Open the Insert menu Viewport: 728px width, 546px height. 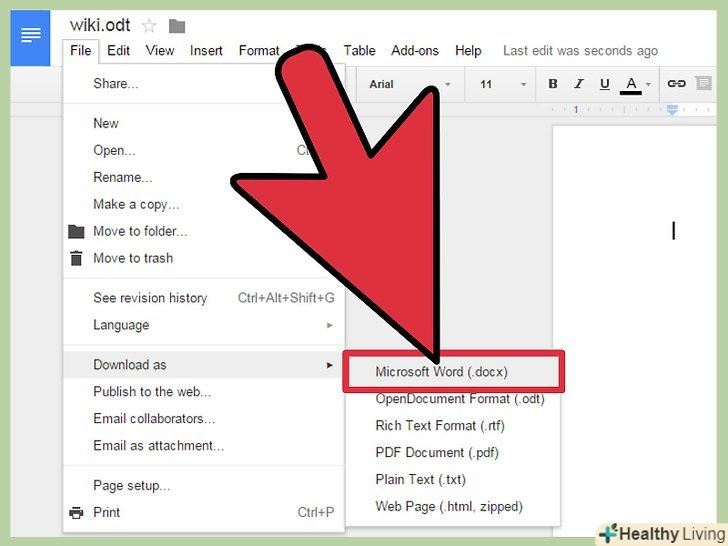(206, 51)
